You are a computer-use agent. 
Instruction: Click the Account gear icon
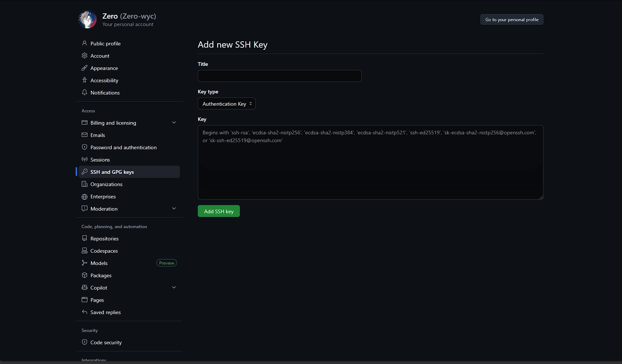pyautogui.click(x=85, y=56)
